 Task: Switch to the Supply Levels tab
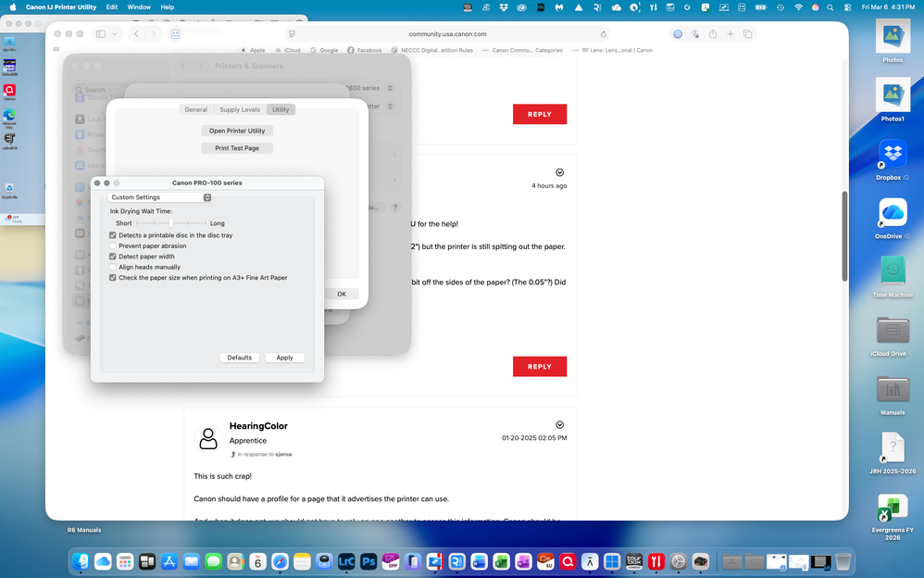[x=239, y=109]
